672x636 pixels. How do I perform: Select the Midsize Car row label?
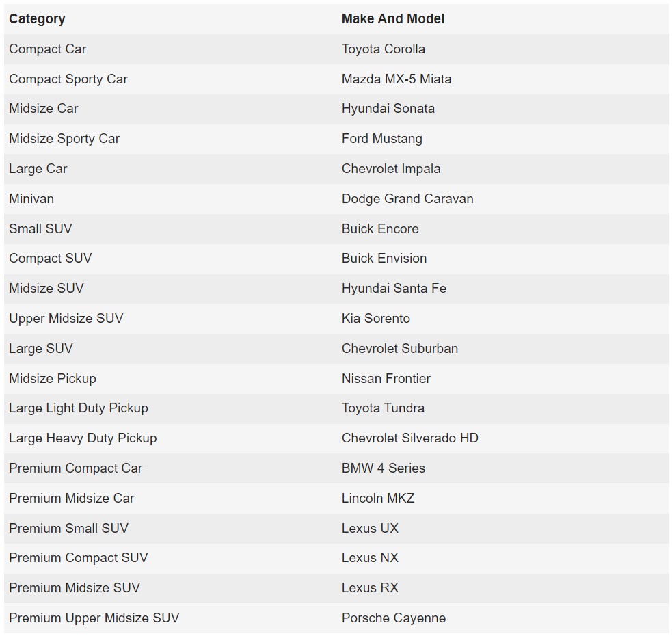(44, 109)
